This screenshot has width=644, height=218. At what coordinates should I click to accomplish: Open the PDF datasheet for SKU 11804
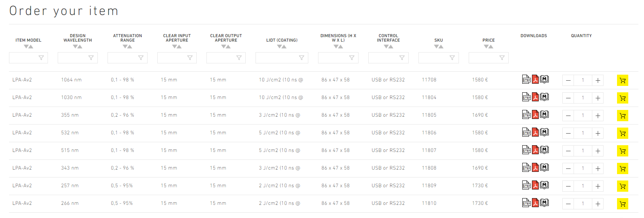coord(535,97)
